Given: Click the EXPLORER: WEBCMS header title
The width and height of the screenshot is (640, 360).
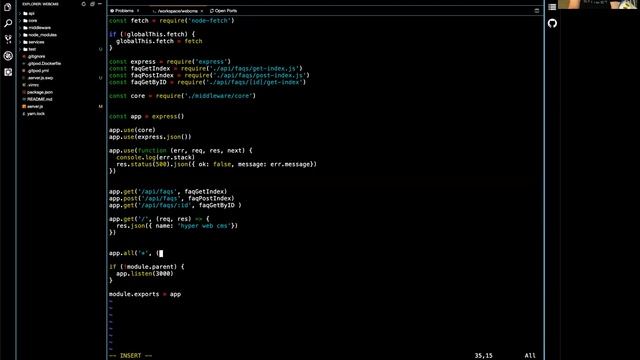Looking at the screenshot, I should pos(40,4).
